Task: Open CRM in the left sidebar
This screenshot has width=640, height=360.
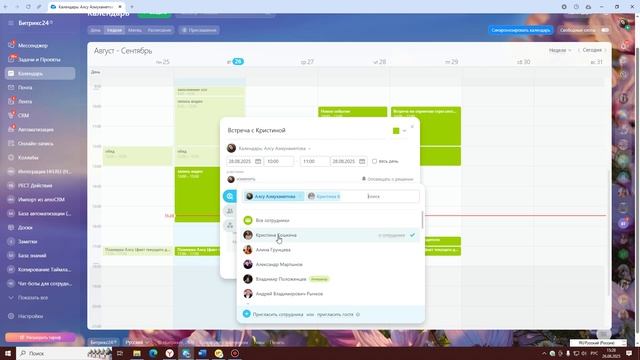Action: pyautogui.click(x=23, y=116)
